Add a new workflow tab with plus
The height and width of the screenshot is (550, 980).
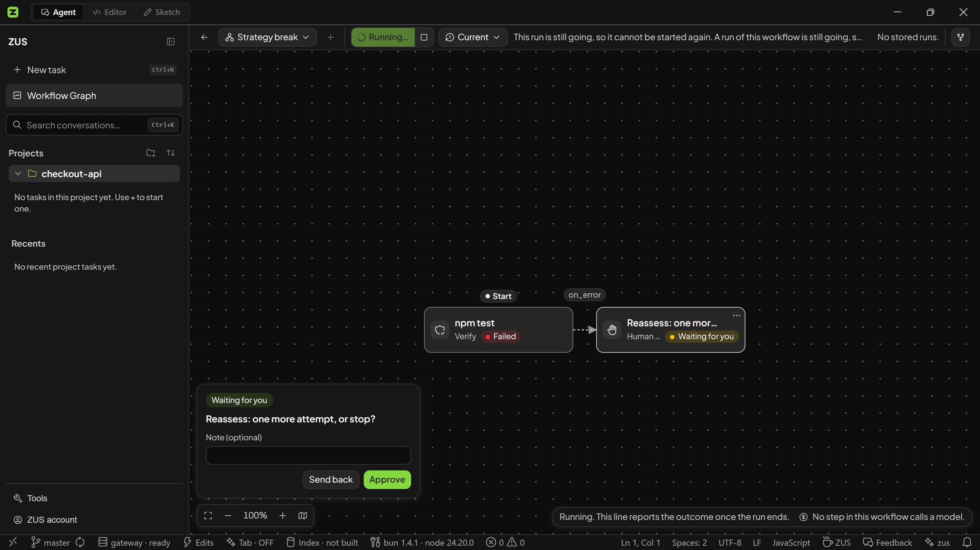pos(331,37)
